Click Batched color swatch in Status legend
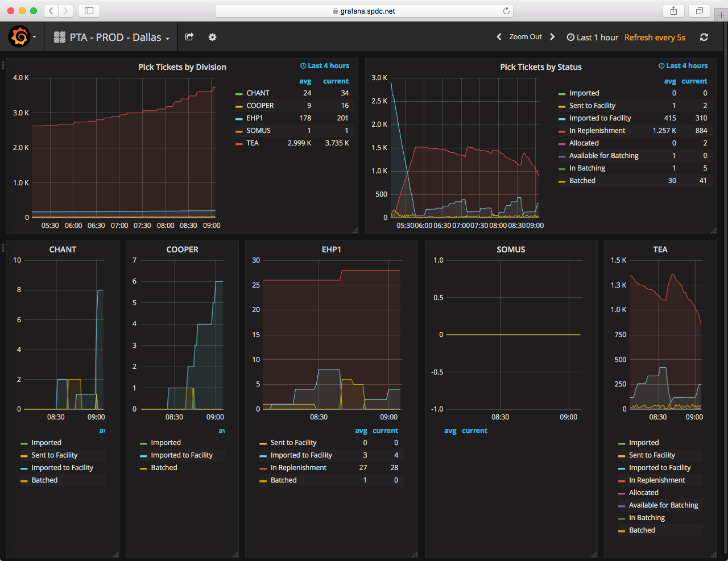Screen dimensions: 728x561 pyautogui.click(x=562, y=181)
